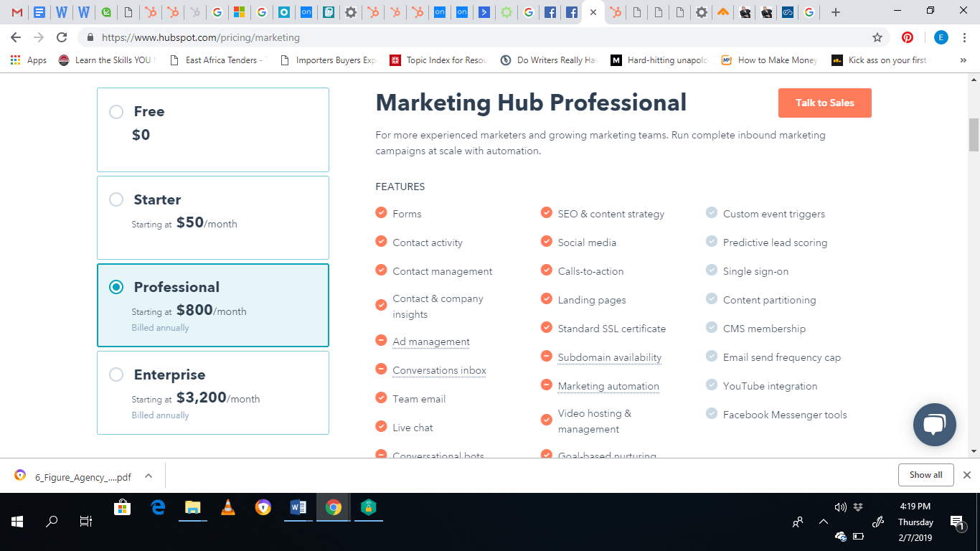Screen dimensions: 980x551
Task: Open 'East Africa Tenders' bookmark
Action: coord(217,60)
